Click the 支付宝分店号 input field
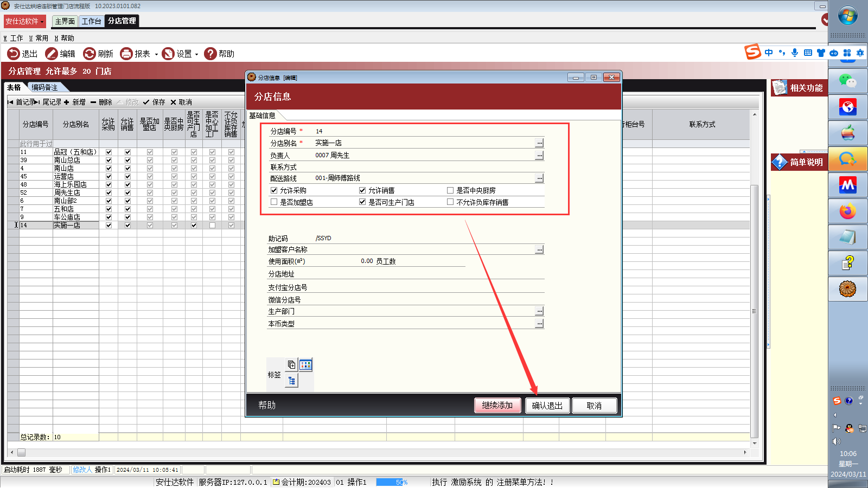Viewport: 868px width, 488px height. (429, 287)
